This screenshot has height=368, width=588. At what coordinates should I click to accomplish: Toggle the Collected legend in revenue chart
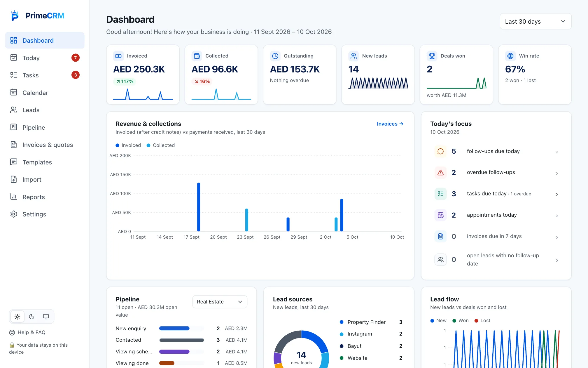tap(161, 145)
